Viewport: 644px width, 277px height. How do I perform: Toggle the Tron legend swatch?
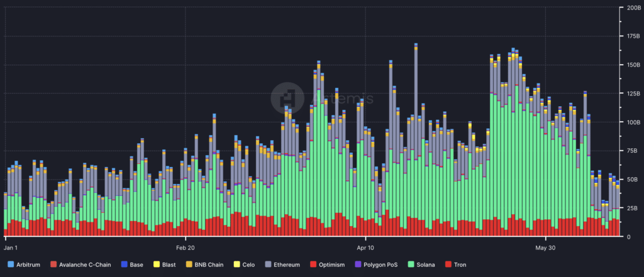pos(448,264)
